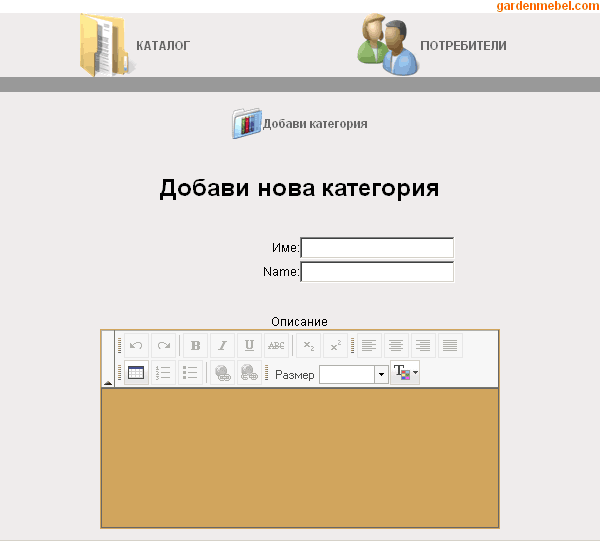This screenshot has height=542, width=601.
Task: Remove hyperlink icon
Action: (x=249, y=372)
